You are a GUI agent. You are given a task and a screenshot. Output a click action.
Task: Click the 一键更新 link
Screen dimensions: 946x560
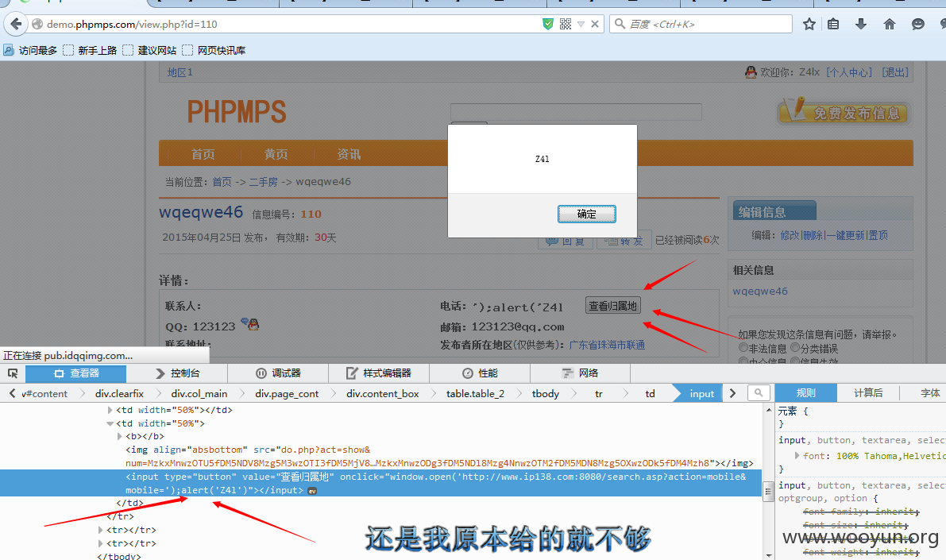point(844,235)
